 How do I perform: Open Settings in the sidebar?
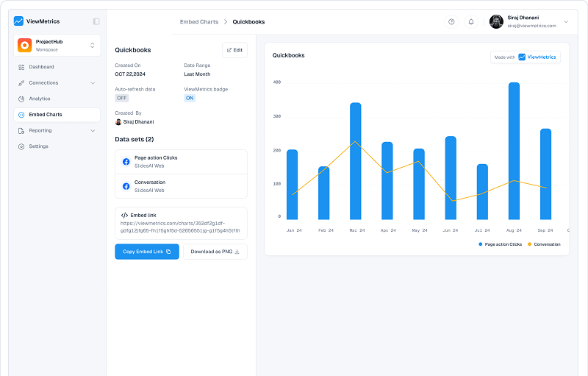point(57,146)
